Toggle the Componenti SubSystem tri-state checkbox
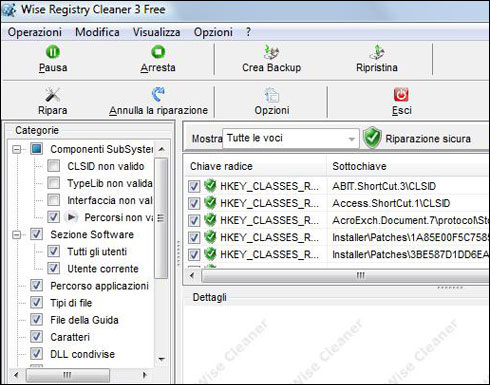This screenshot has height=385, width=490. [x=36, y=149]
